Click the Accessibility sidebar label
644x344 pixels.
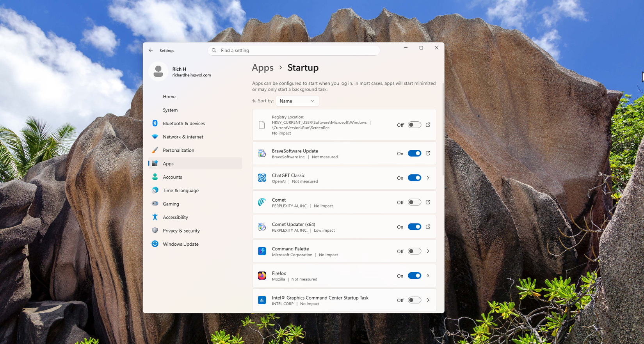click(x=175, y=217)
